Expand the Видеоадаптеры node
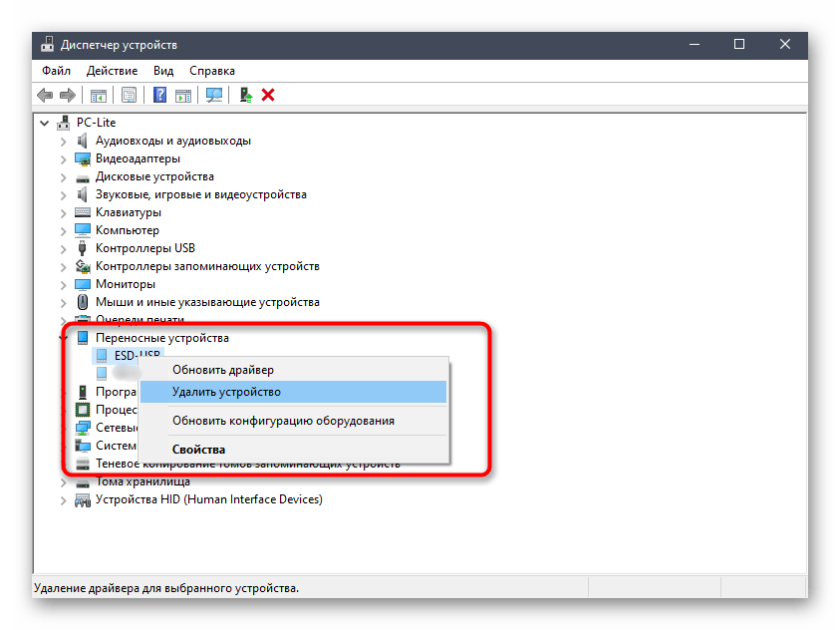This screenshot has height=630, width=840. (63, 159)
